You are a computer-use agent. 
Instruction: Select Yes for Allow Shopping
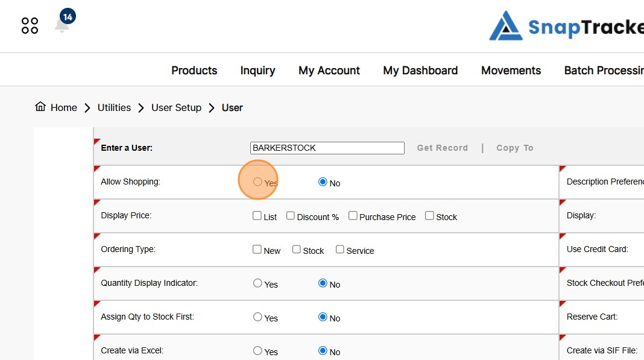pos(257,182)
